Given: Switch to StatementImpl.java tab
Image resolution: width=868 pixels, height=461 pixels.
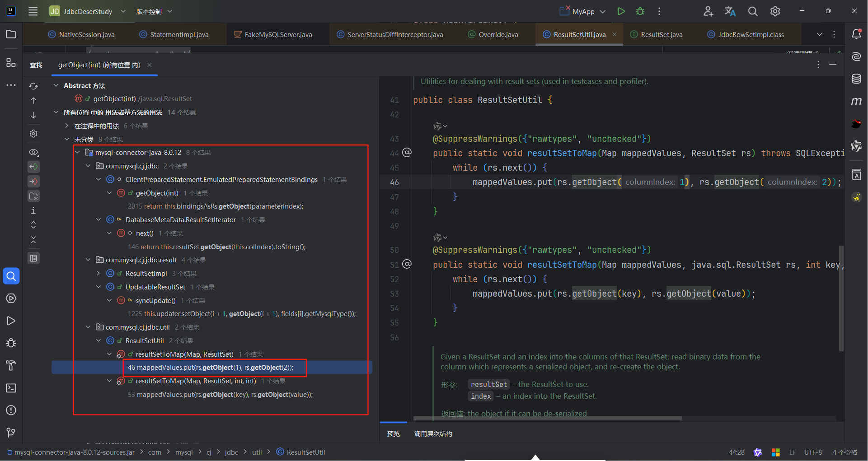Looking at the screenshot, I should click(174, 34).
